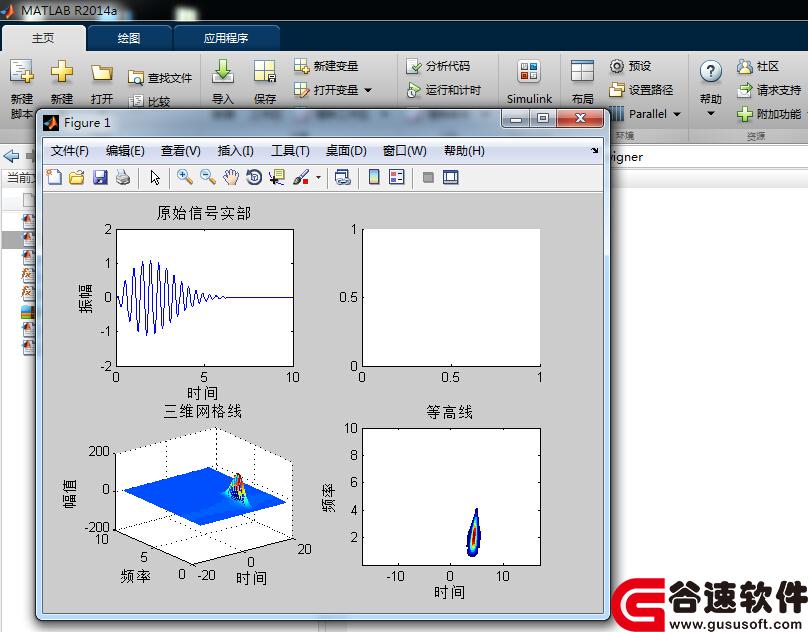Screen dimensions: 808x632
Task: Click 运行和计时 in the MATLAB ribbon
Action: (x=444, y=90)
